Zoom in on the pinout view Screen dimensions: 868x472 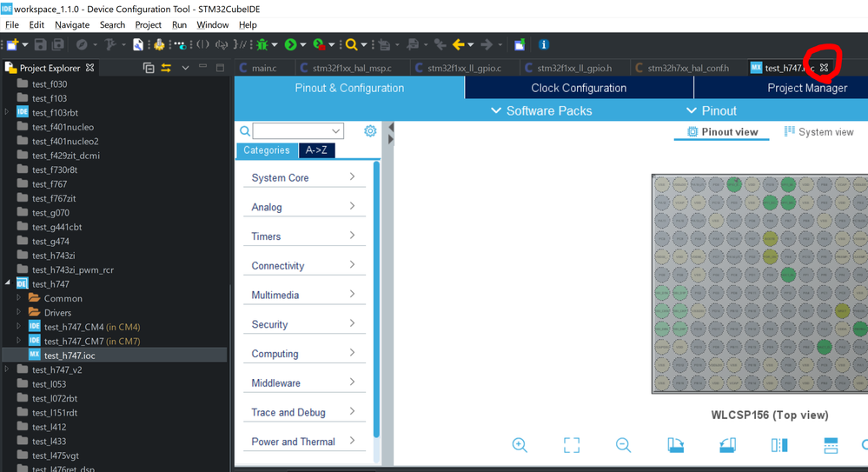[x=520, y=445]
